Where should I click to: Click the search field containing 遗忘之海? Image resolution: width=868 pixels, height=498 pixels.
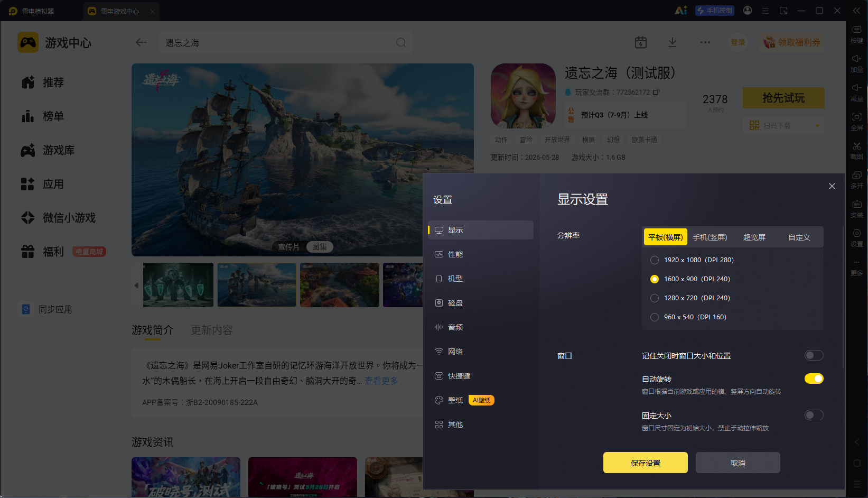coord(286,42)
